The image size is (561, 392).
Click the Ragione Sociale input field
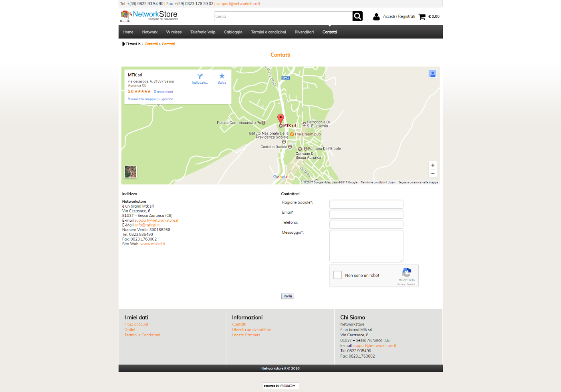(x=366, y=204)
